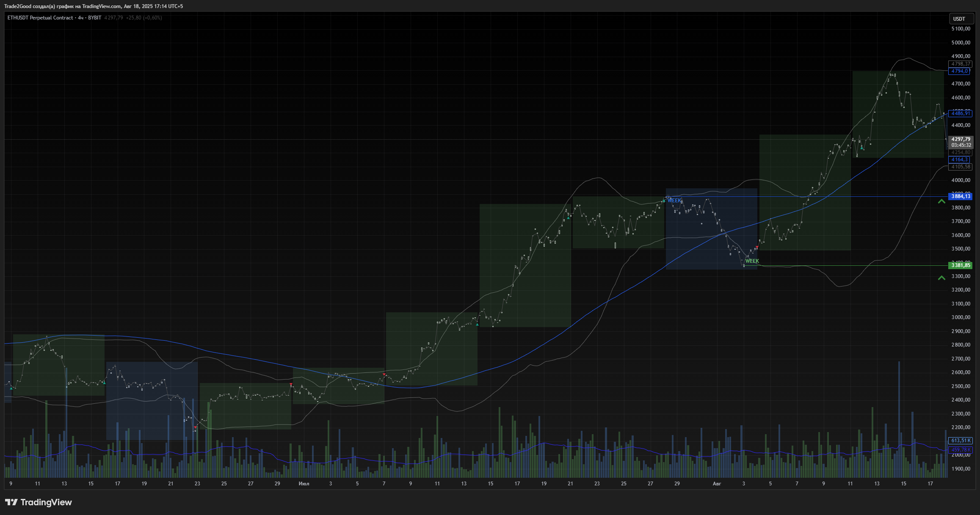Click the 4794,0 blue price label

(960, 71)
